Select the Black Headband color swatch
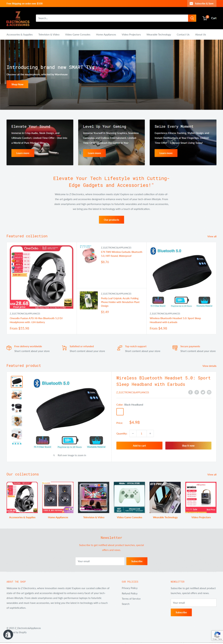Image resolution: width=223 pixels, height=644 pixels. (x=120, y=412)
